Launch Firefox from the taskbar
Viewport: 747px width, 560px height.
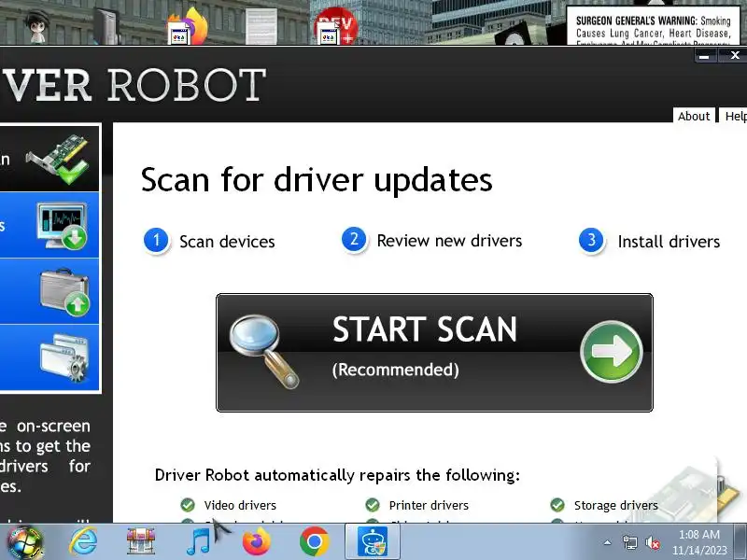tap(256, 542)
